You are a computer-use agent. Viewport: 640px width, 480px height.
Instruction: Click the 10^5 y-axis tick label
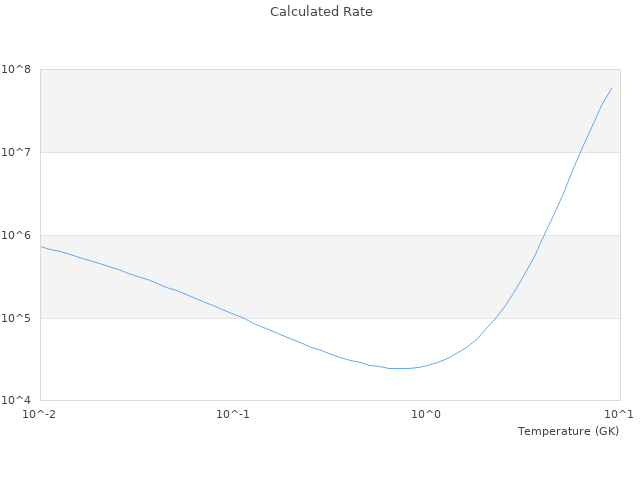coord(17,319)
